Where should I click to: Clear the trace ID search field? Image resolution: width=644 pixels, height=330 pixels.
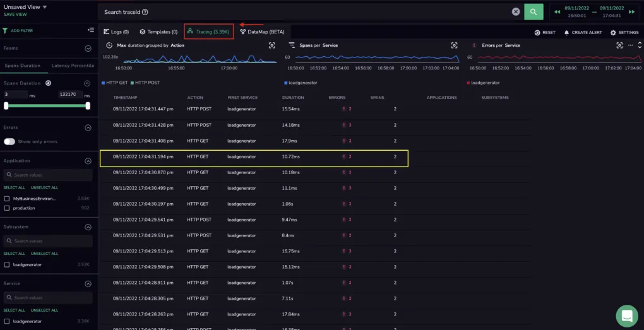click(x=516, y=12)
